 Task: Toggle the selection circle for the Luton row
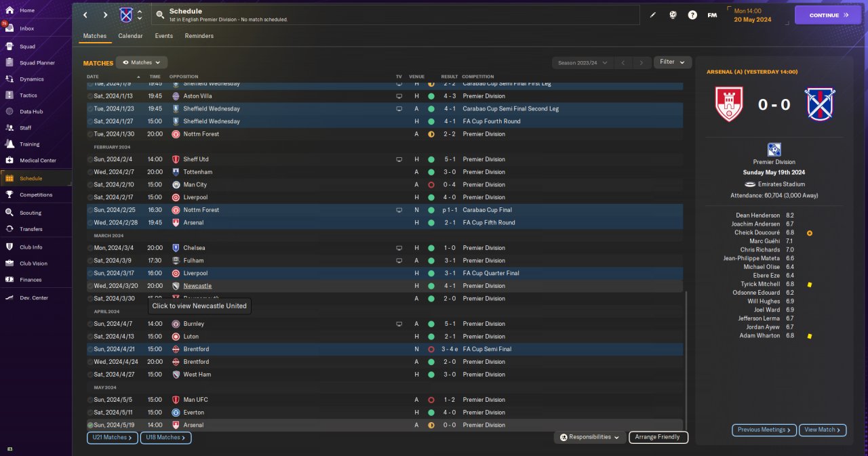(90, 337)
